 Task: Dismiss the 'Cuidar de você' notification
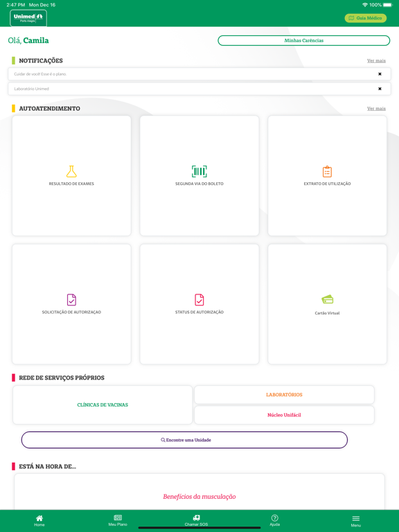click(x=380, y=74)
